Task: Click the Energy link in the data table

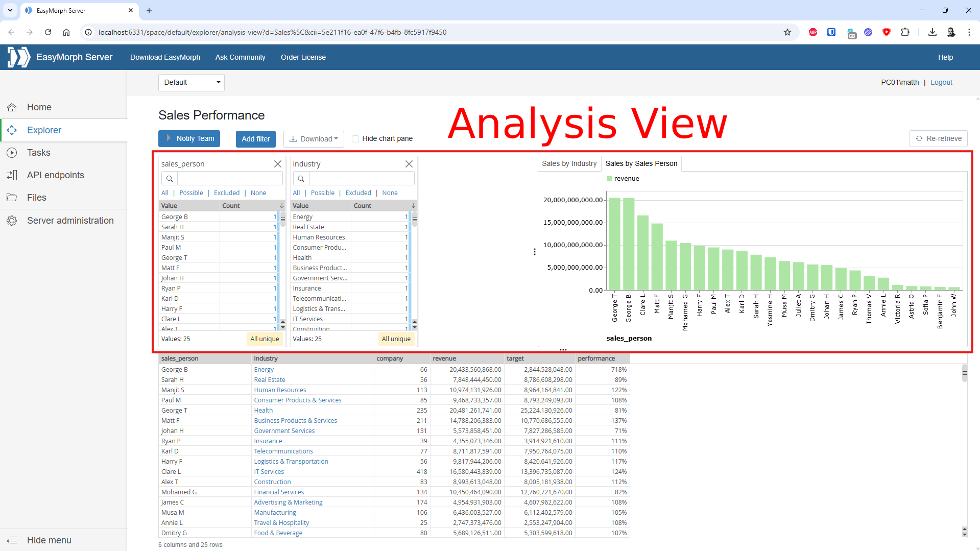Action: 264,370
